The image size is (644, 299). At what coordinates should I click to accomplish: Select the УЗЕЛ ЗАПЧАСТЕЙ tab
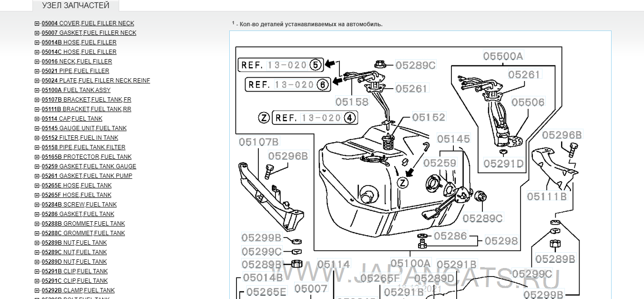point(76,6)
